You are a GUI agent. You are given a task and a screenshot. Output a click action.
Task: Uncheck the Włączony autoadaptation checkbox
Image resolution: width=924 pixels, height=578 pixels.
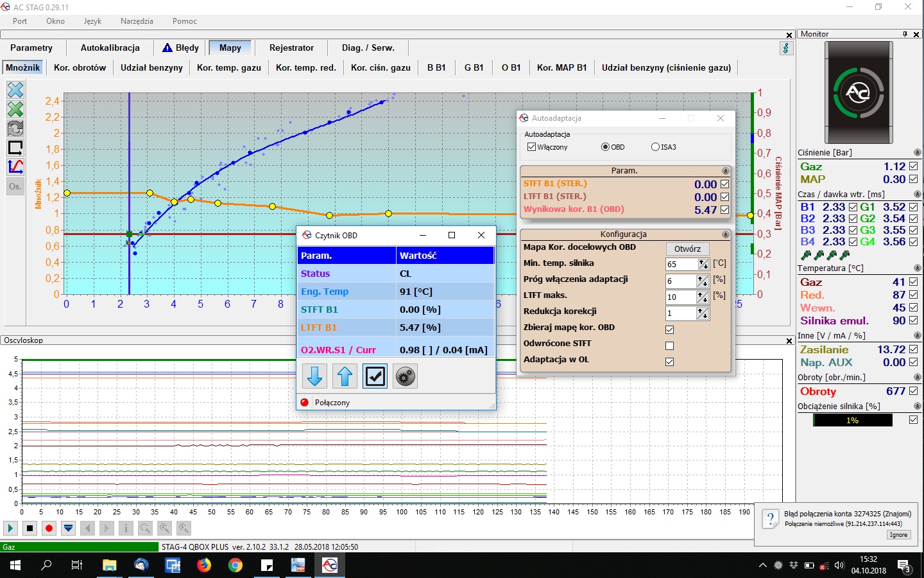531,147
